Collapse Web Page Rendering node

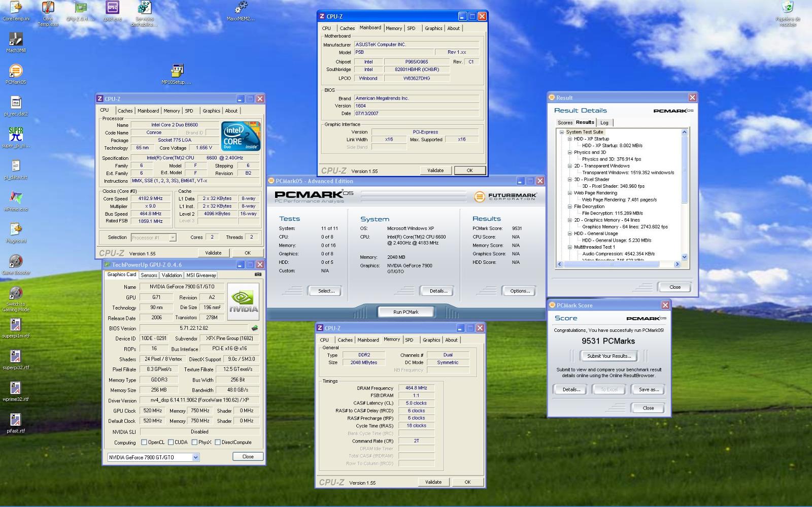[570, 193]
